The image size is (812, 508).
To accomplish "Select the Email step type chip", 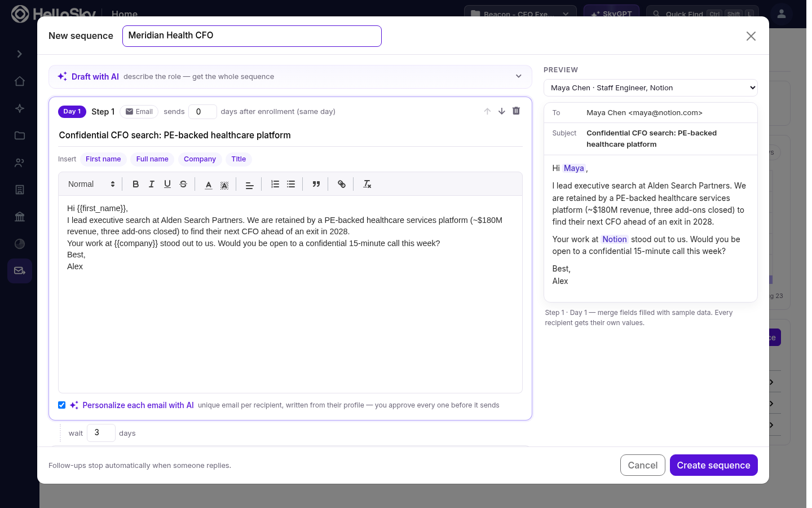I will point(139,112).
